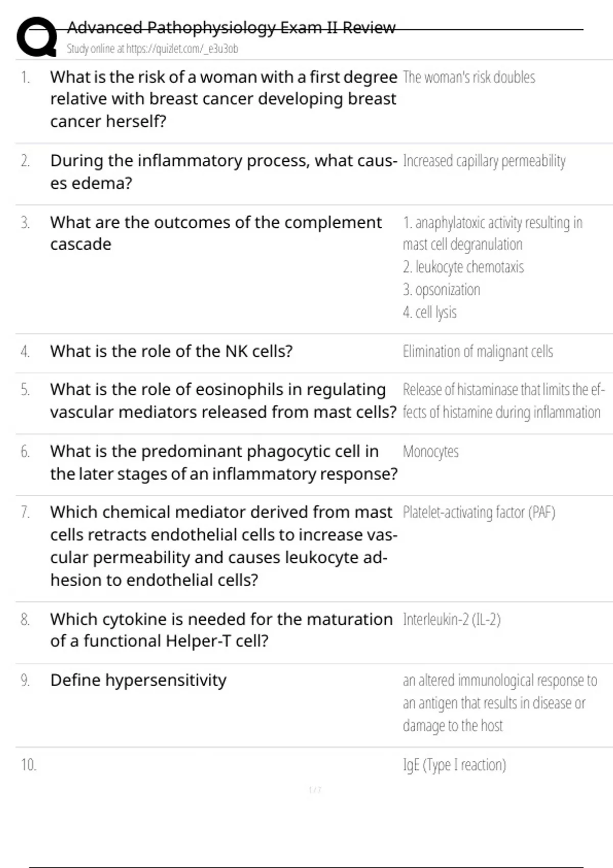
Task: Click the "Interleukin-2 (IL-2)" answer
Action: 452,620
